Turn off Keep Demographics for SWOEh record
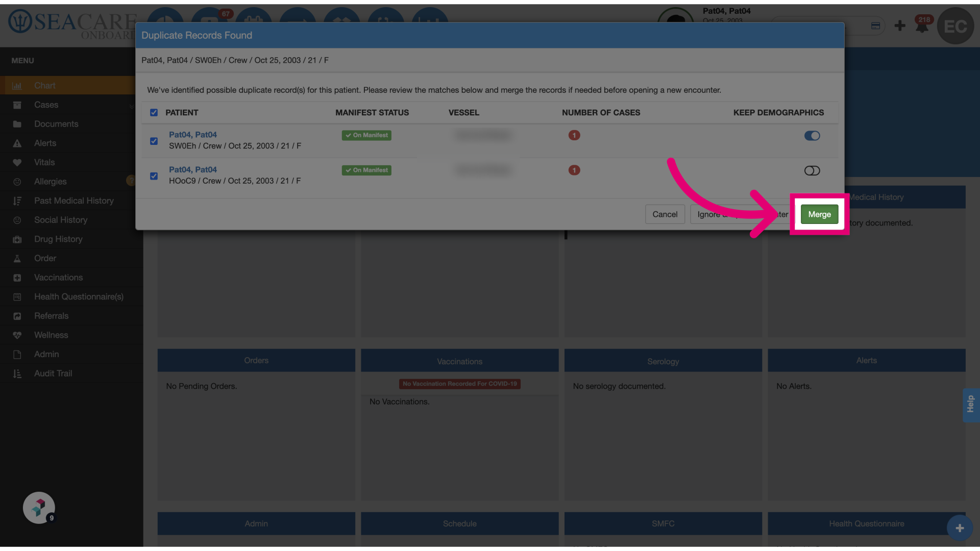 coord(812,136)
